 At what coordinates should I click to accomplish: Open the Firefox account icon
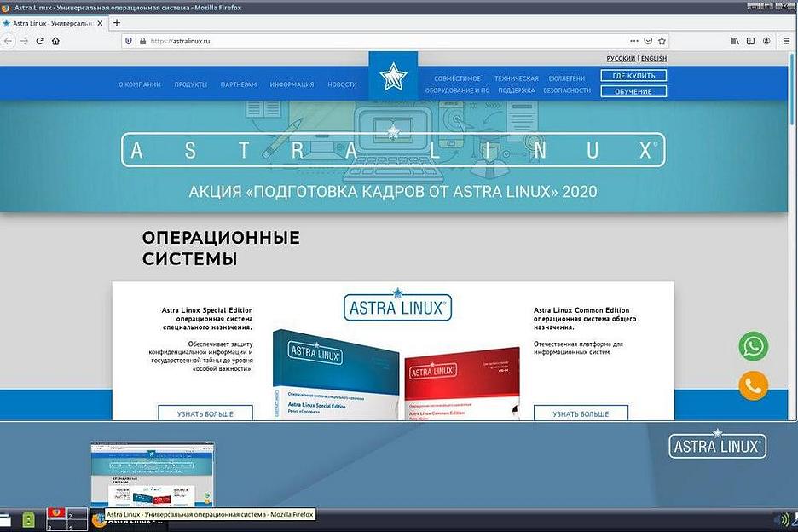tap(766, 41)
